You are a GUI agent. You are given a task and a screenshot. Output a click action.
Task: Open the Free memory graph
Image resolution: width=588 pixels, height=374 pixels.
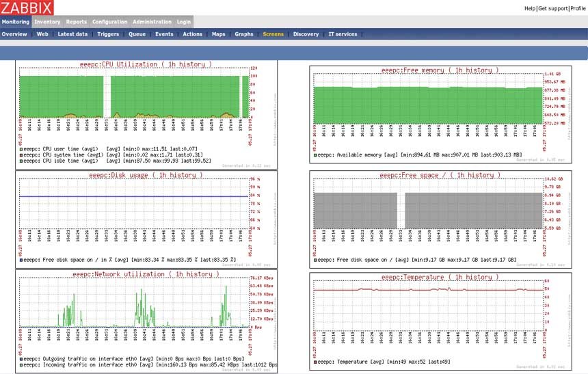(x=440, y=114)
